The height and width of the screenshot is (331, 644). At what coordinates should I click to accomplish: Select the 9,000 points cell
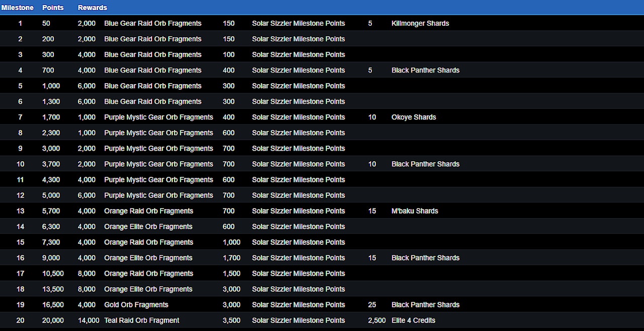point(51,257)
